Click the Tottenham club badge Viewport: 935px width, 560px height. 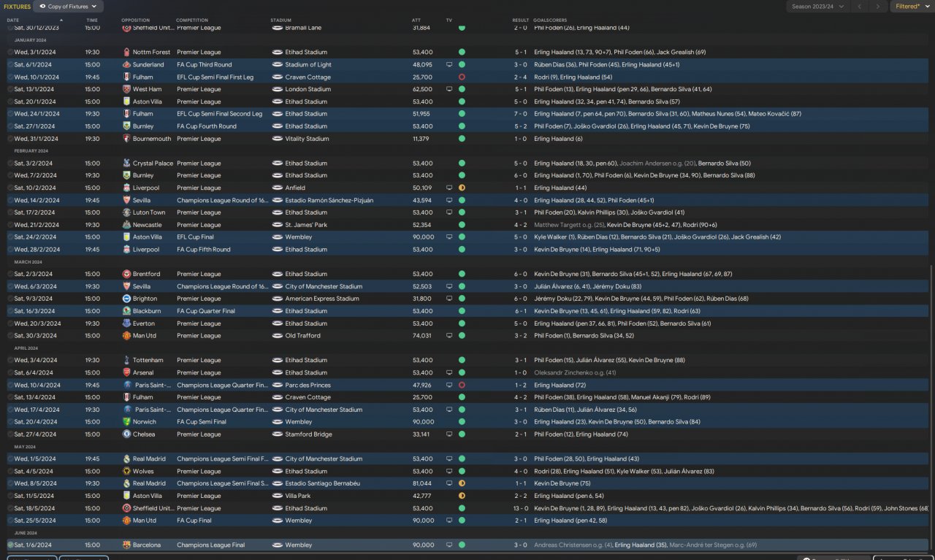point(127,361)
